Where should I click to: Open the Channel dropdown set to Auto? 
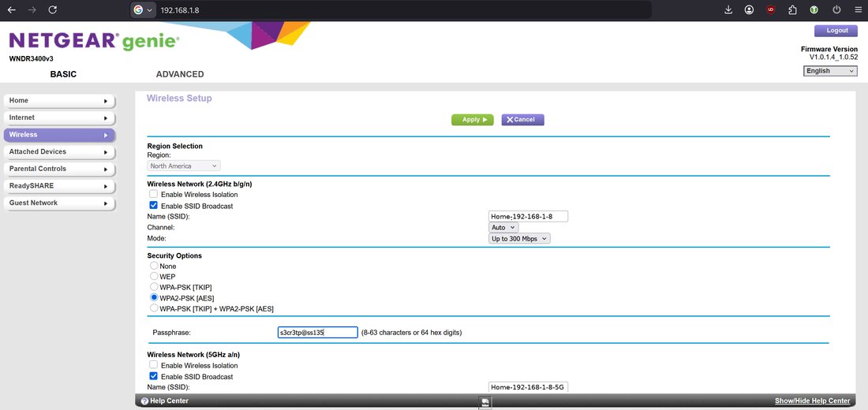point(503,227)
